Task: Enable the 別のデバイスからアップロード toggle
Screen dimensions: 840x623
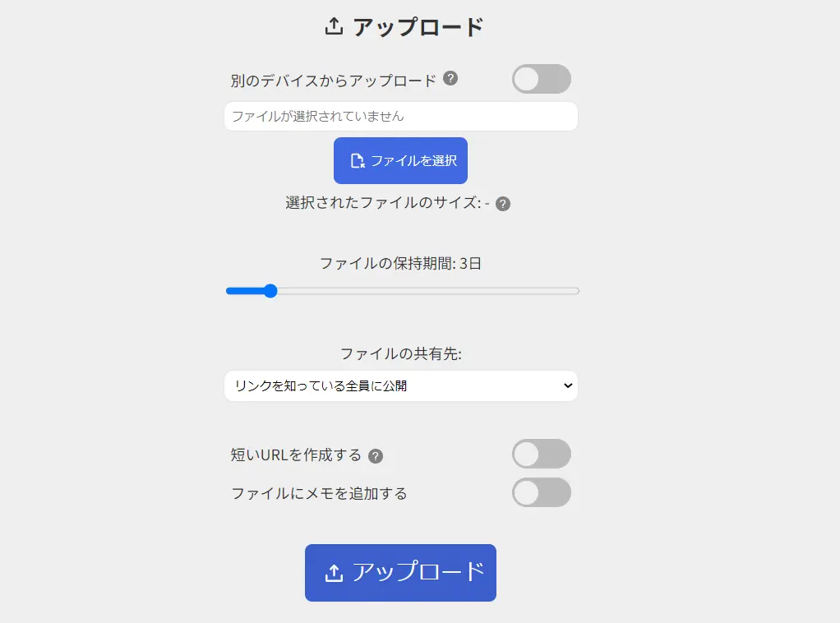Action: [x=541, y=79]
